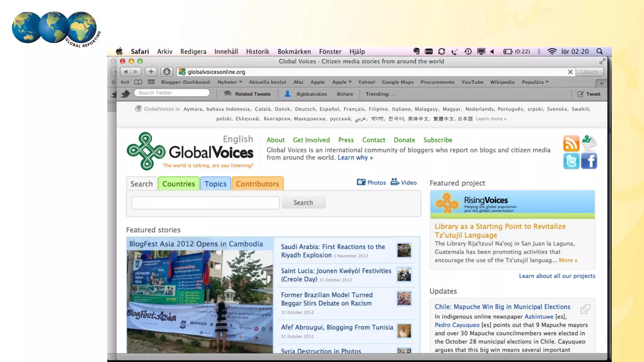The image size is (644, 362).
Task: Open the Bokmärken menu
Action: pyautogui.click(x=294, y=52)
